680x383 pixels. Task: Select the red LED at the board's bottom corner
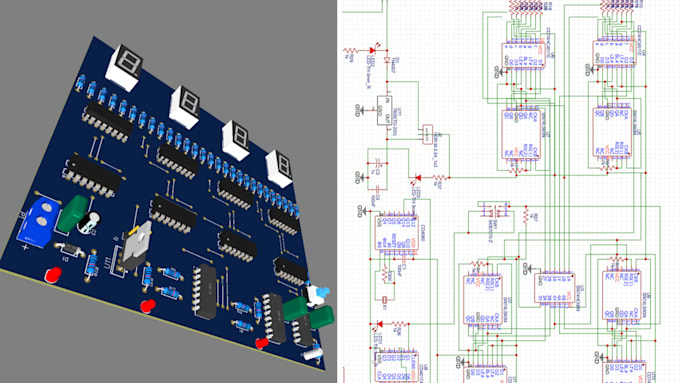(262, 343)
